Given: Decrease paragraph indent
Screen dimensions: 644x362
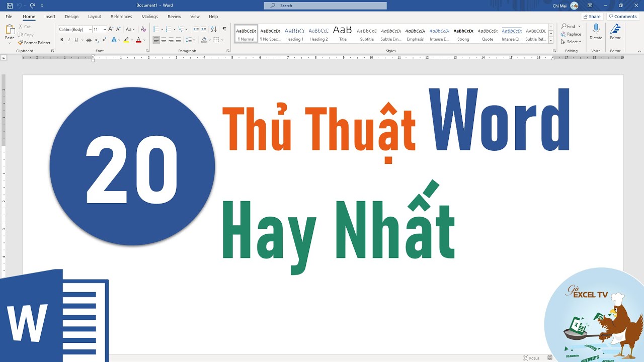Looking at the screenshot, I should point(196,29).
